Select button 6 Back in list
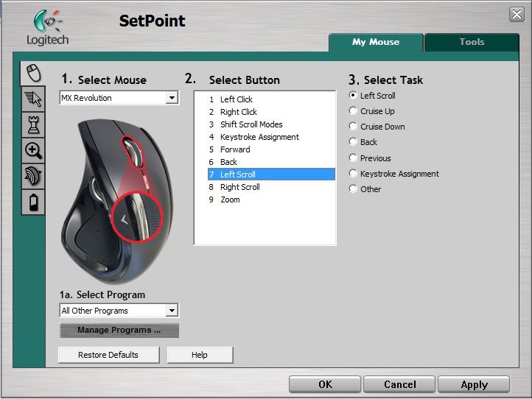The width and height of the screenshot is (532, 399). click(x=271, y=162)
